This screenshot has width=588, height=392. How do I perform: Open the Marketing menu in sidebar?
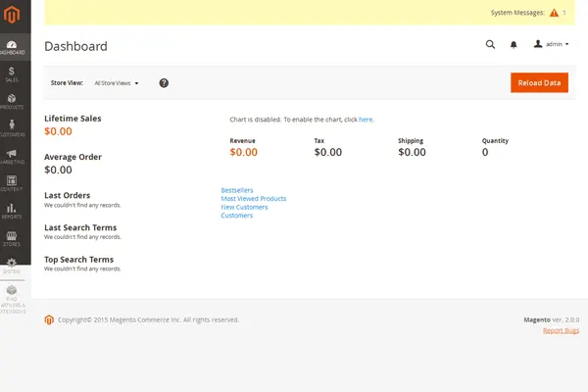tap(12, 157)
